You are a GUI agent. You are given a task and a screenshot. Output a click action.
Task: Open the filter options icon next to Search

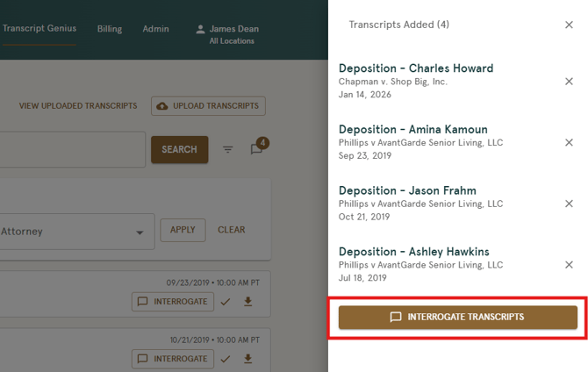click(x=227, y=149)
